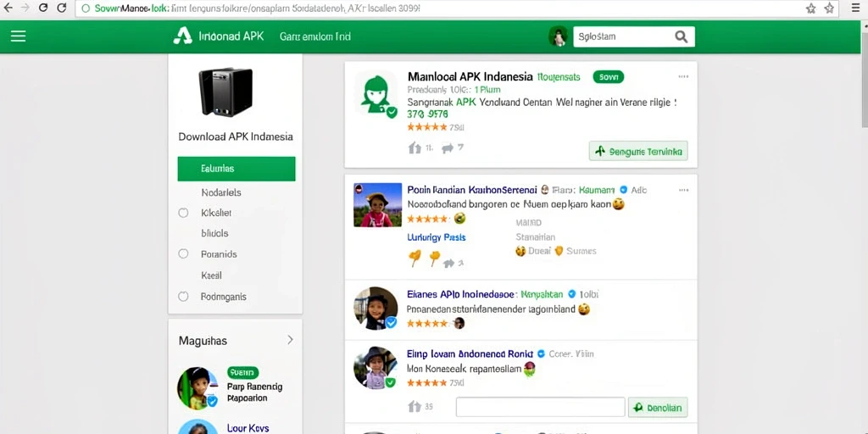Image resolution: width=868 pixels, height=434 pixels.
Task: Bookmark page with rightmost star icon
Action: (x=829, y=8)
